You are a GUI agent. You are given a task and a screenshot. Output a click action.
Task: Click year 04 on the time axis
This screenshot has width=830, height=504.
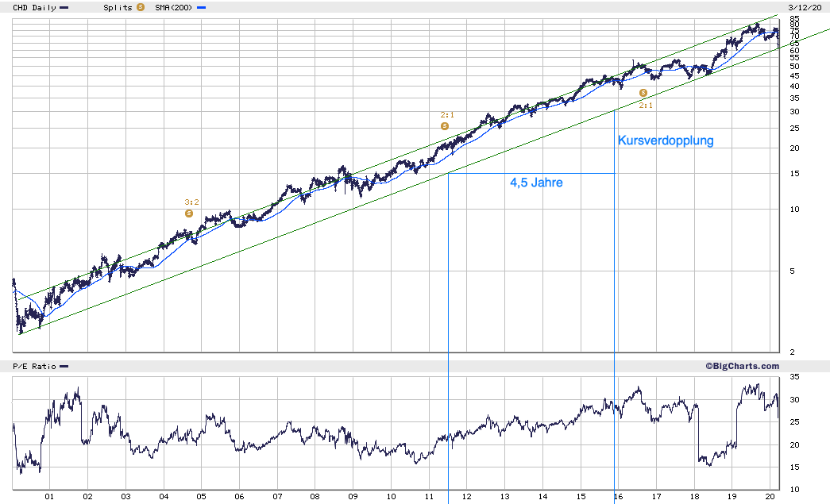(x=164, y=497)
